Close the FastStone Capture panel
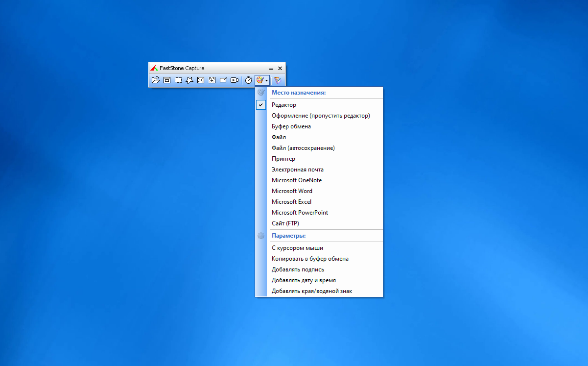This screenshot has height=366, width=588. coord(280,69)
